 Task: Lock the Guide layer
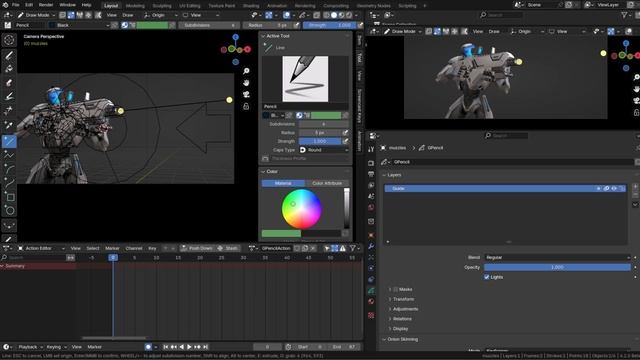(622, 189)
